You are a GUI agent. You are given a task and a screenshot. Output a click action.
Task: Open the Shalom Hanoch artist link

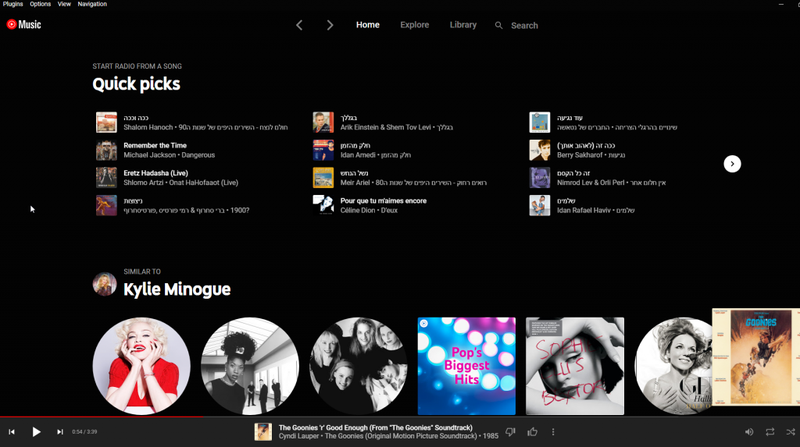point(148,127)
